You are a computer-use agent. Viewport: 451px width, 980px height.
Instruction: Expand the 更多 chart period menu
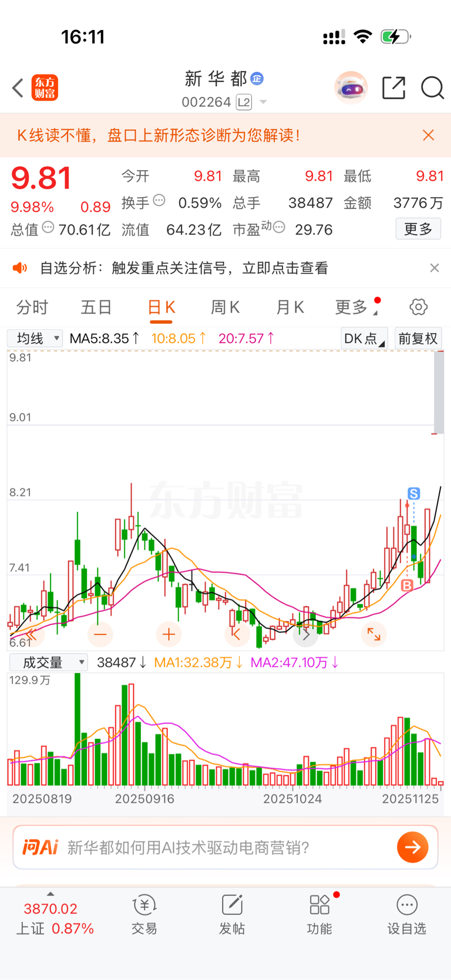[356, 307]
